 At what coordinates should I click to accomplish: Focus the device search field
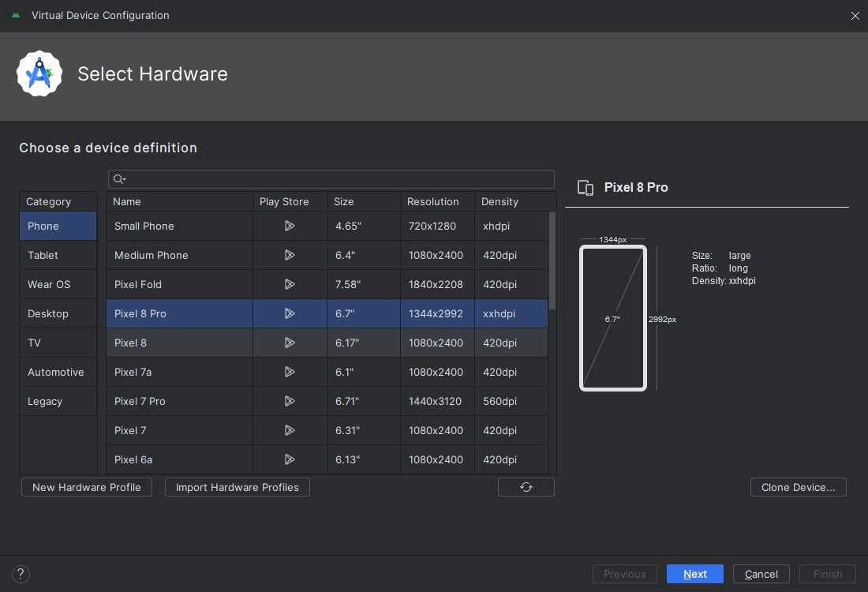pos(339,179)
